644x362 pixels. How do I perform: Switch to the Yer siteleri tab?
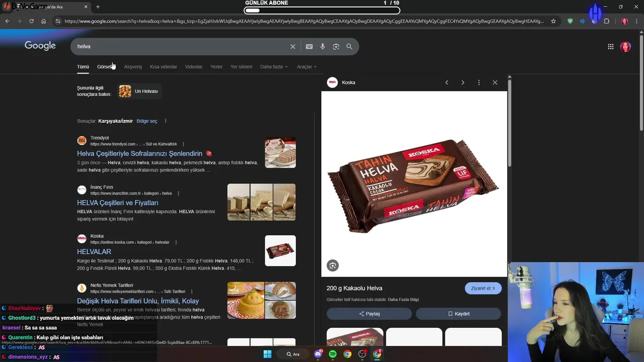242,67
